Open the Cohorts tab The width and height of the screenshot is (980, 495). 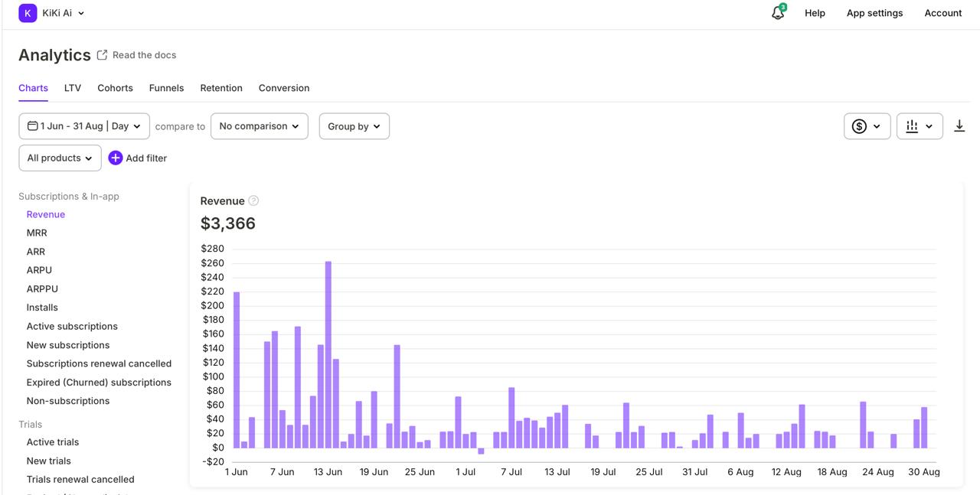(x=115, y=88)
